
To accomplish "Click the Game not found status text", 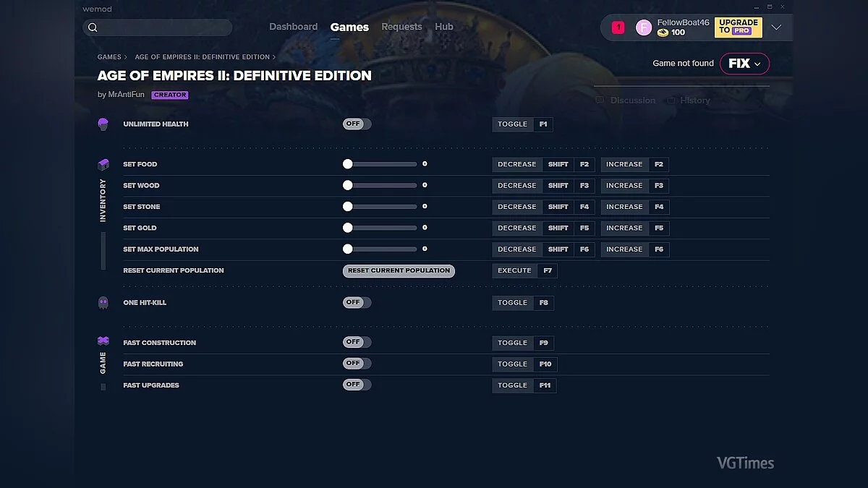I will pos(683,64).
